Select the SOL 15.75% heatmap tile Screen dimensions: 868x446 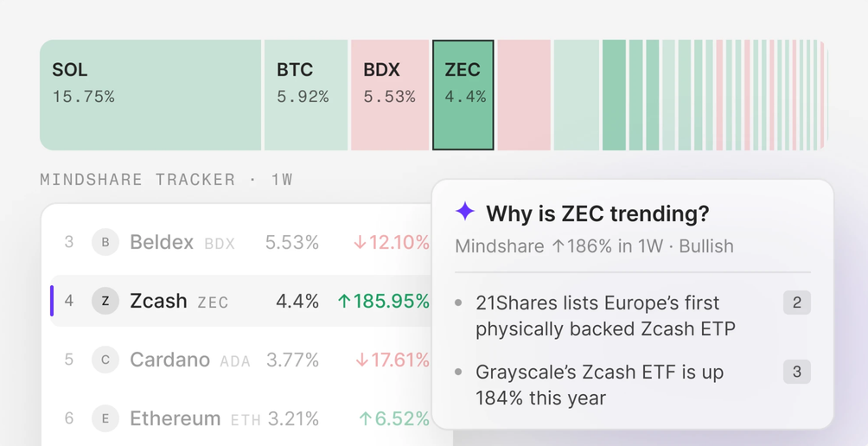150,94
